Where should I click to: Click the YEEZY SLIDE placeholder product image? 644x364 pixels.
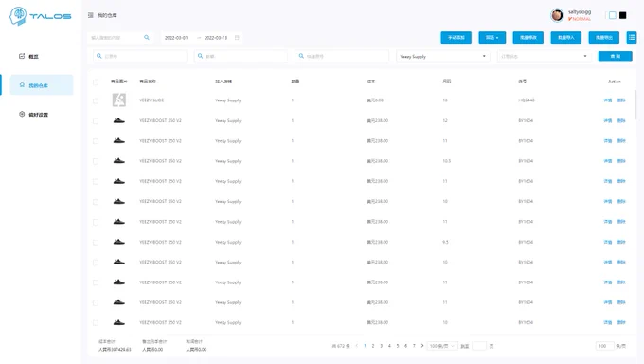119,100
